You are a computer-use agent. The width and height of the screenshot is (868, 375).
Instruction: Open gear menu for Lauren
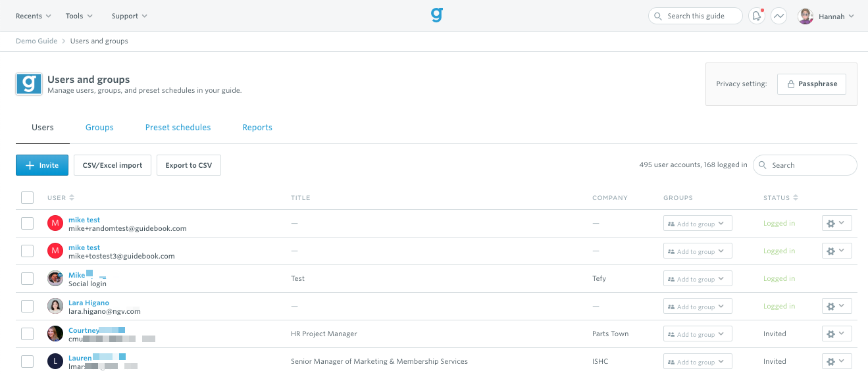pyautogui.click(x=837, y=361)
